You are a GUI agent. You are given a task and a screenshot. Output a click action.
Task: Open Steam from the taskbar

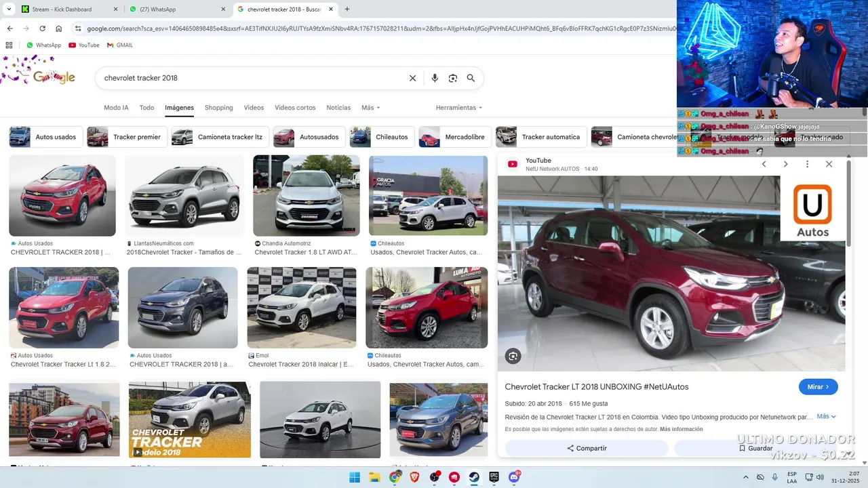coord(474,477)
